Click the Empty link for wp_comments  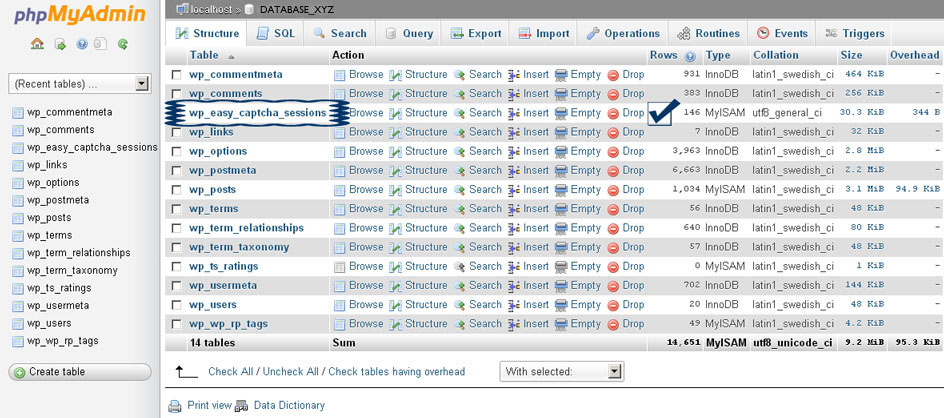[586, 93]
